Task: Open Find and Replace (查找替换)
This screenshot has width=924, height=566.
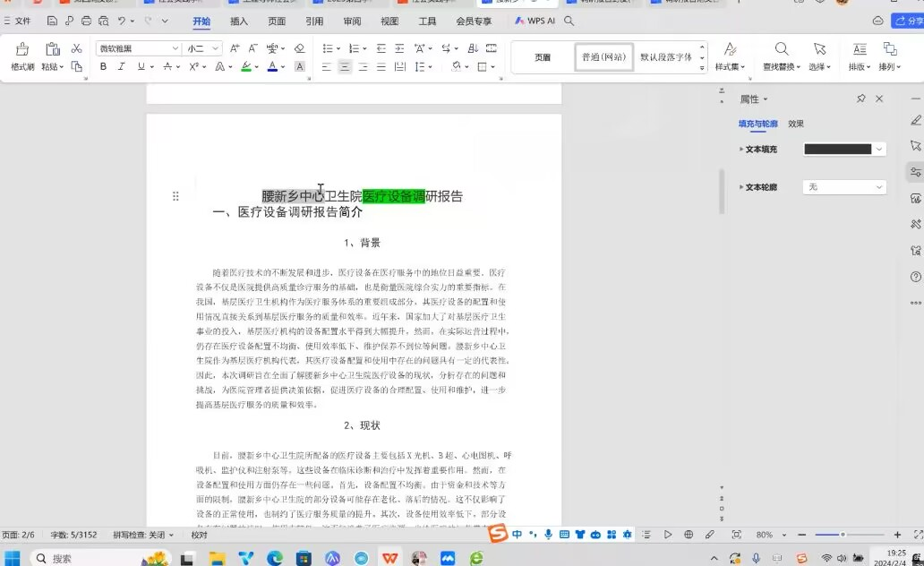Action: (x=783, y=51)
